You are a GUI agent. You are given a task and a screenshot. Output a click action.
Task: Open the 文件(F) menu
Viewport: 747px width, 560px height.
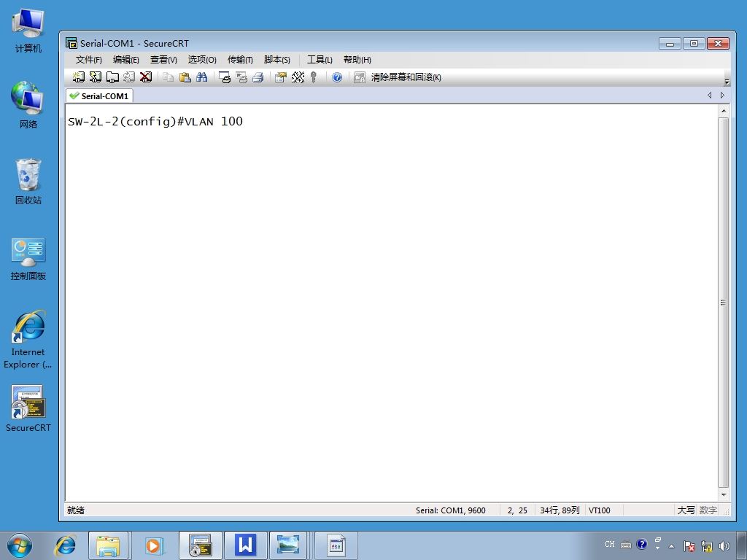88,60
